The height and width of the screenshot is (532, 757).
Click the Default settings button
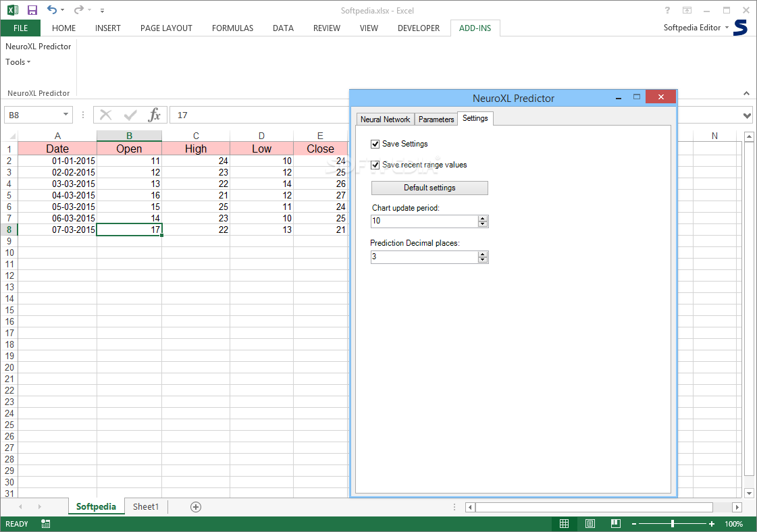(x=429, y=188)
